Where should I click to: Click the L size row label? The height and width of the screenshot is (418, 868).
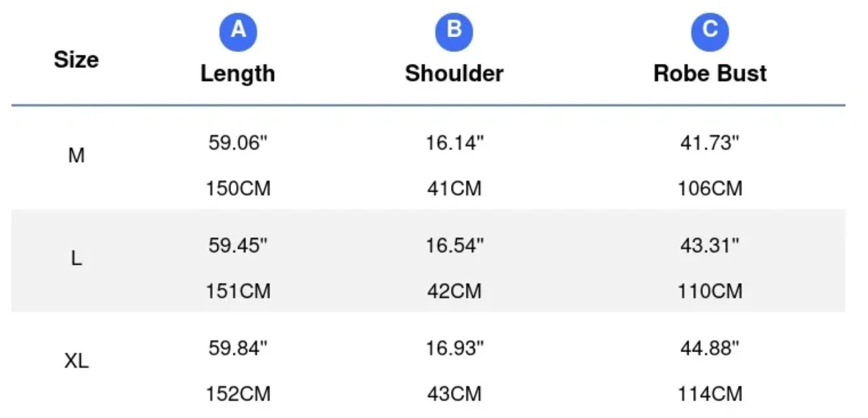tap(76, 259)
